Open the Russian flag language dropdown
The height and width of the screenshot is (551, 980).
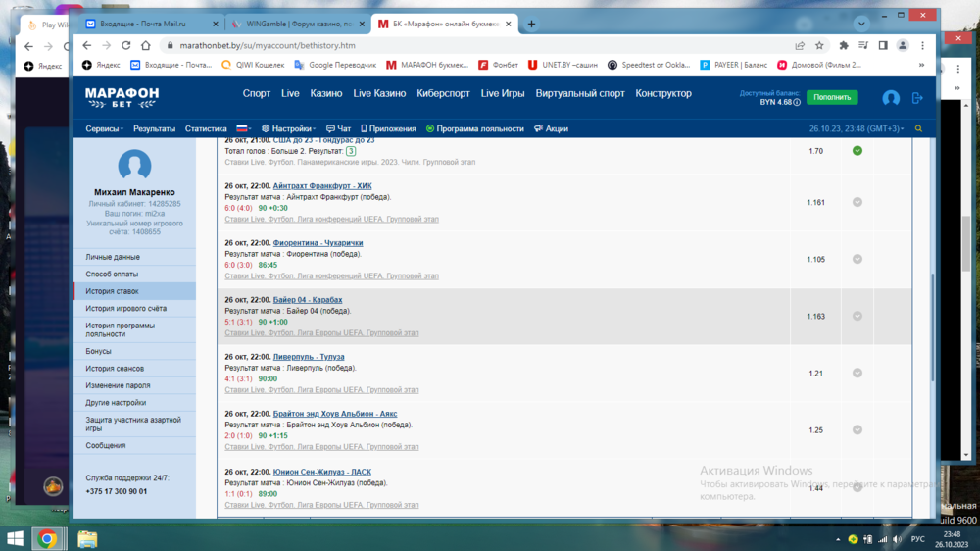point(243,128)
